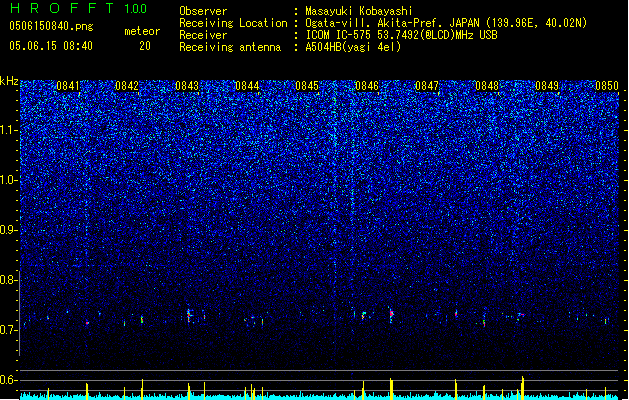Click the 1.0 kHz axis label
The height and width of the screenshot is (400, 629).
(x=9, y=180)
